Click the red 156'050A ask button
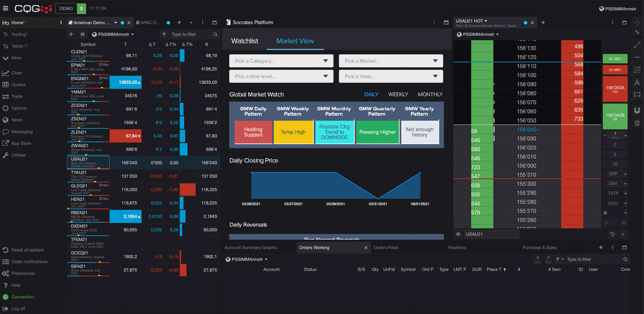 (615, 89)
